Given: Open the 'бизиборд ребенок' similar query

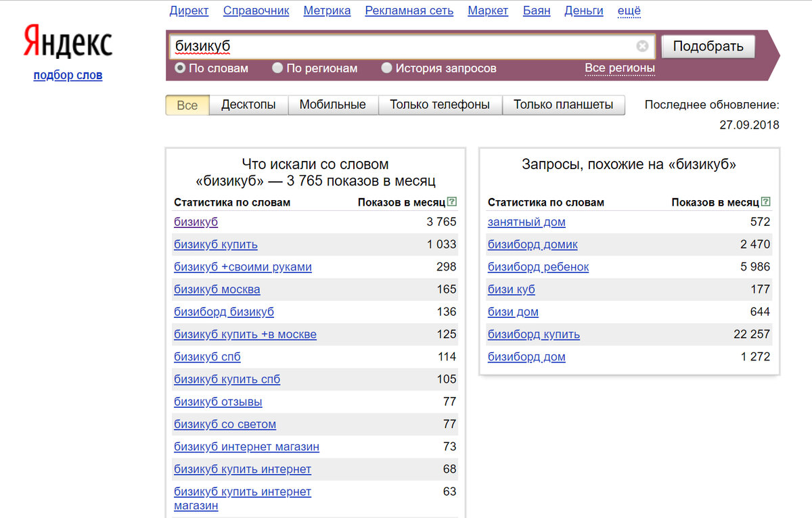Looking at the screenshot, I should 538,266.
